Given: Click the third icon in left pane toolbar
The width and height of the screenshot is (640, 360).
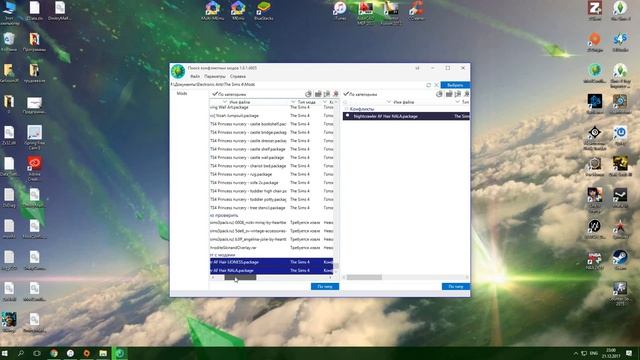Looking at the screenshot, I should (327, 94).
